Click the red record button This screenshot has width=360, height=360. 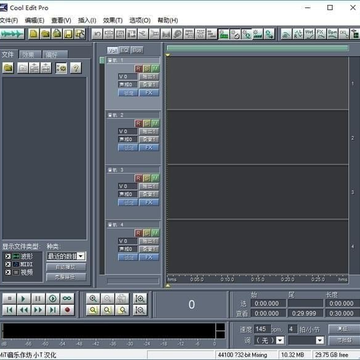pyautogui.click(x=67, y=310)
